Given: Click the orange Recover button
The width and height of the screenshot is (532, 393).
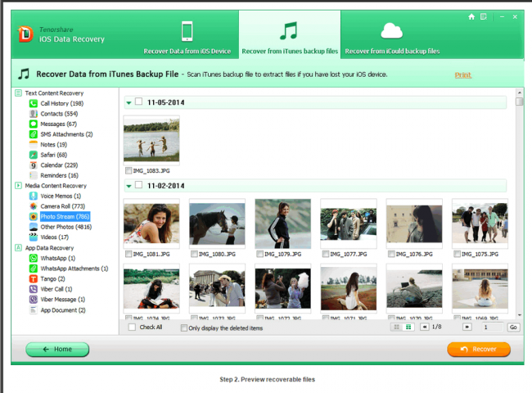Looking at the screenshot, I should pyautogui.click(x=479, y=350).
